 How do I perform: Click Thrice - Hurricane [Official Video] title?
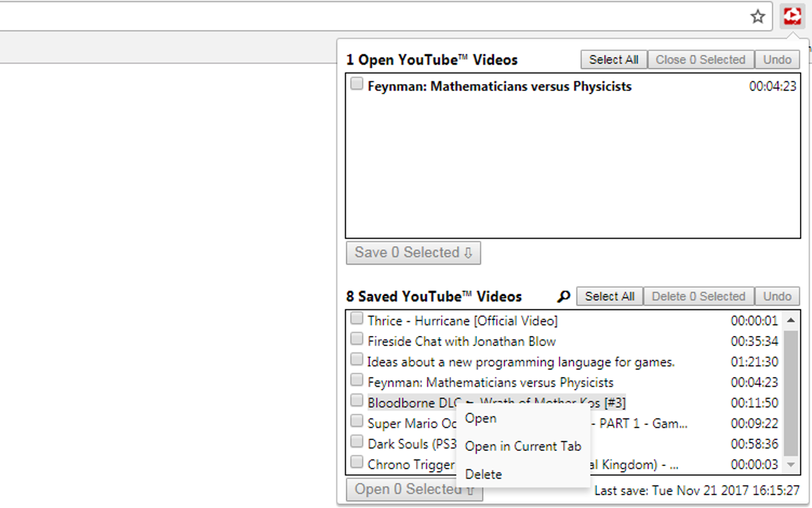click(462, 321)
